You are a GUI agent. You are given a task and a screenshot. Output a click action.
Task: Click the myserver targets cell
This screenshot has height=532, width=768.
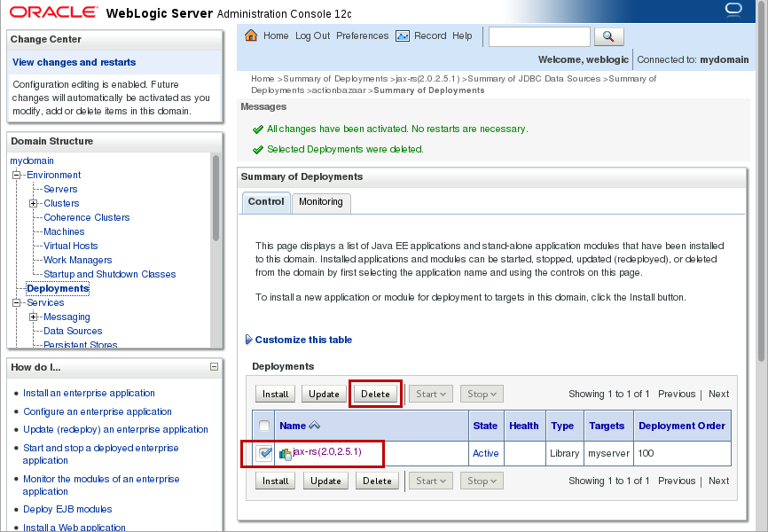point(609,453)
